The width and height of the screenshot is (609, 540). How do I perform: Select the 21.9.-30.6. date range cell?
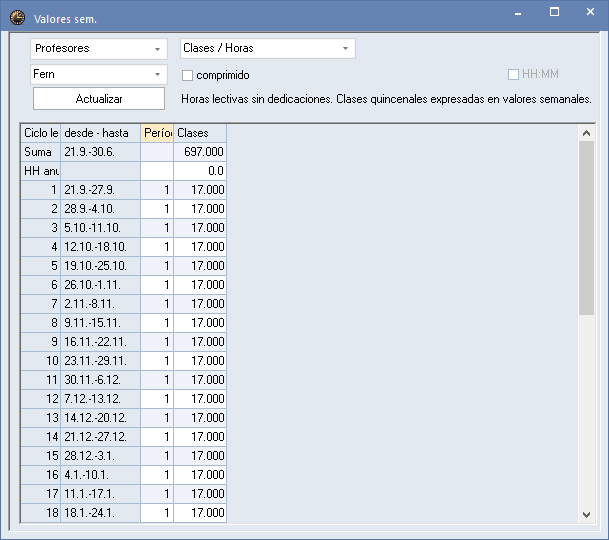coord(100,152)
